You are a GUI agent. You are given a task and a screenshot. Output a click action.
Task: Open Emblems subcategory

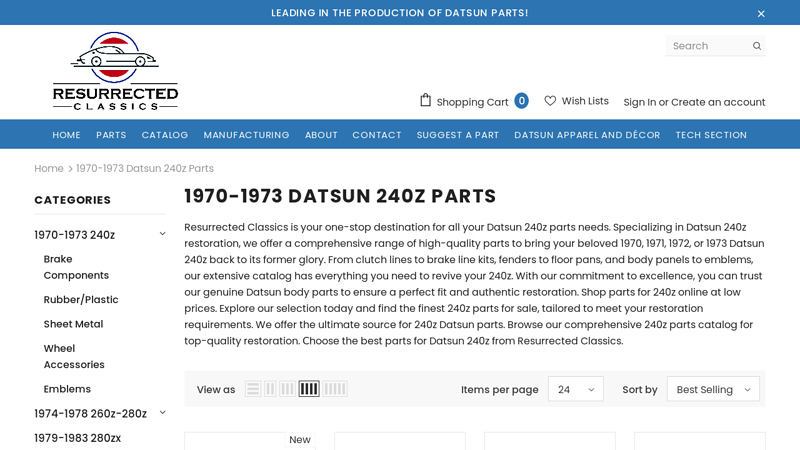67,389
